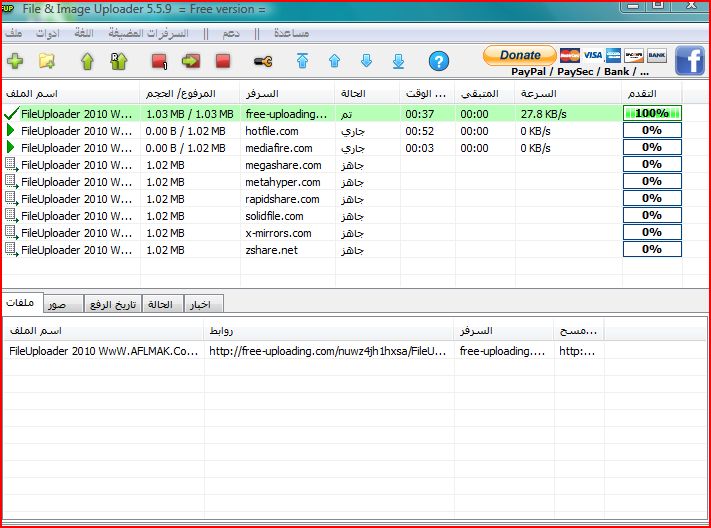Screen dimensions: 711x528
Task: Select the free-uploading.com link URL cell
Action: coord(328,351)
